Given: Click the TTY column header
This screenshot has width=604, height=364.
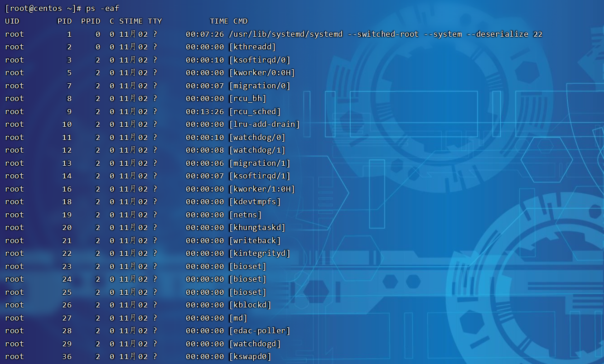Looking at the screenshot, I should coord(155,21).
